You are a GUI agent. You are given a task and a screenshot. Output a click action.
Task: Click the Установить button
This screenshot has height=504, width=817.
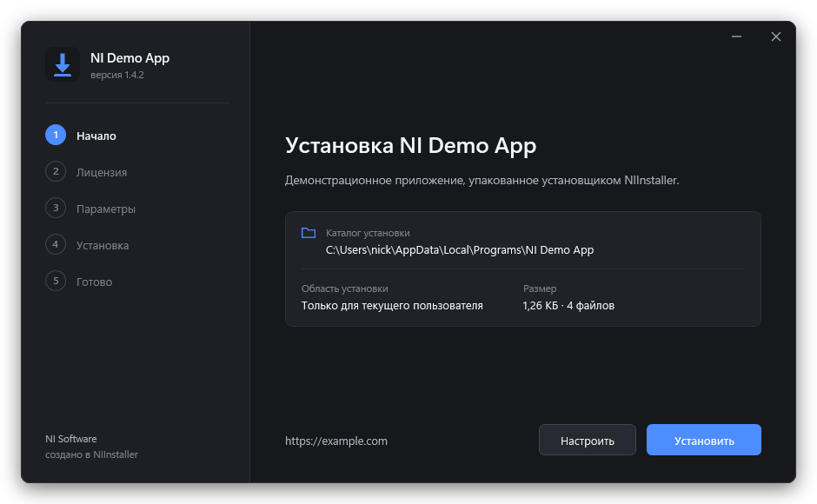703,440
